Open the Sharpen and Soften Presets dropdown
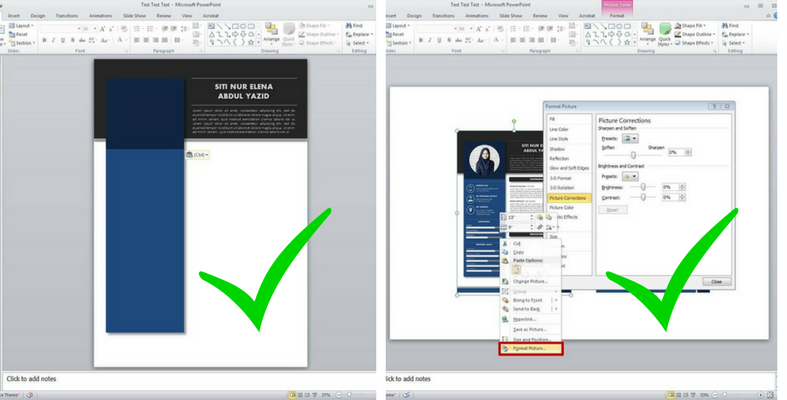Image resolution: width=787 pixels, height=400 pixels. tap(630, 138)
